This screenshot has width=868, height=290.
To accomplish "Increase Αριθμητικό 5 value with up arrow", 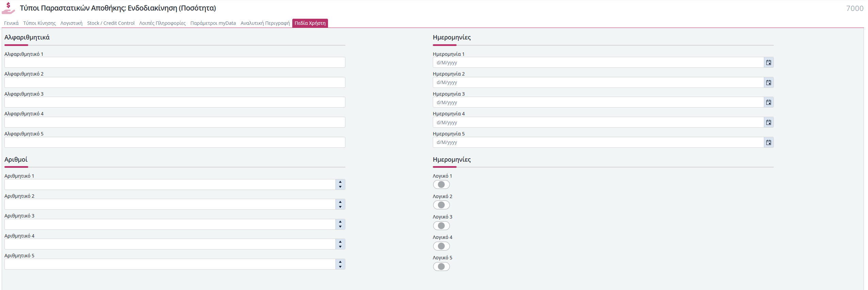I will coord(340,262).
